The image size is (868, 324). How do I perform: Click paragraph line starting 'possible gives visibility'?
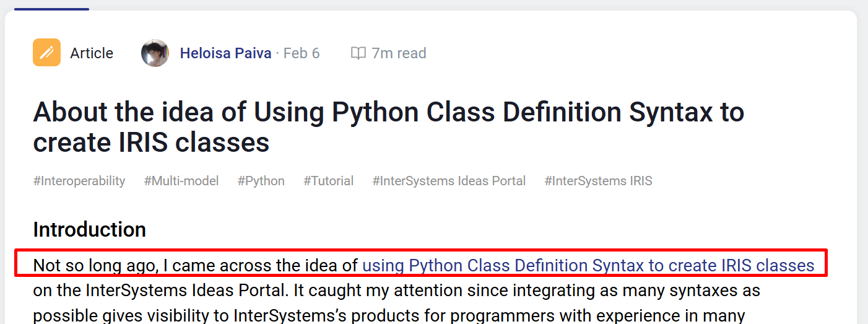pos(389,315)
